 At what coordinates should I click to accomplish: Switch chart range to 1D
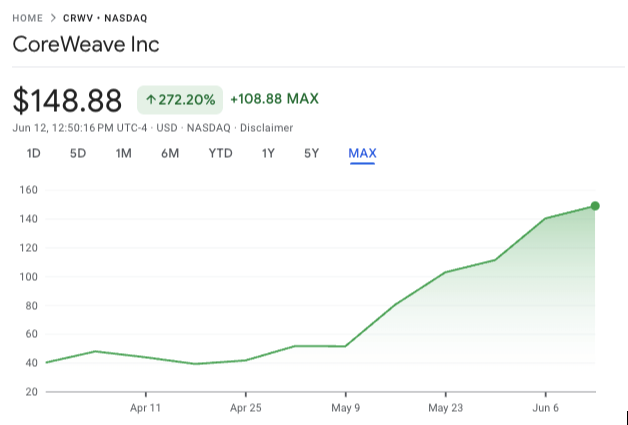tap(33, 153)
